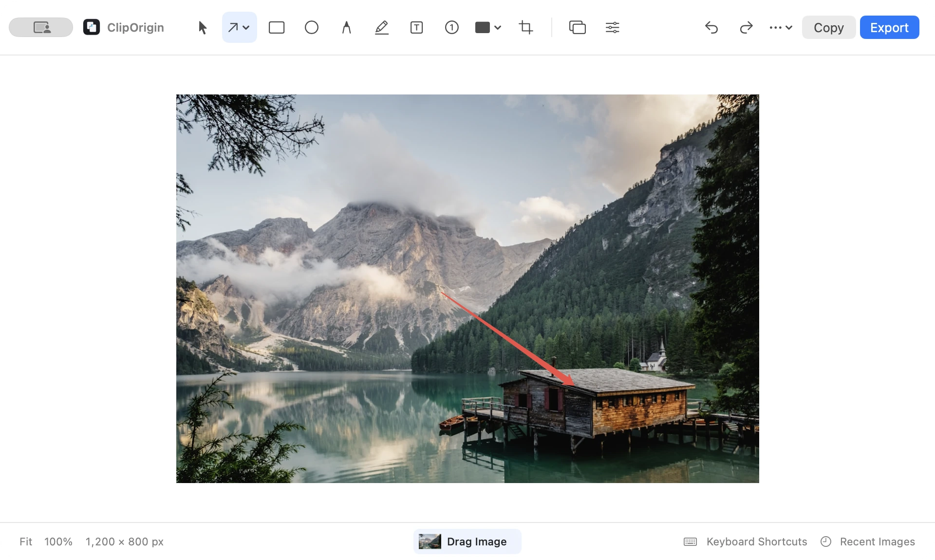Open Keyboard Shortcuts
The image size is (935, 560).
coord(757,541)
